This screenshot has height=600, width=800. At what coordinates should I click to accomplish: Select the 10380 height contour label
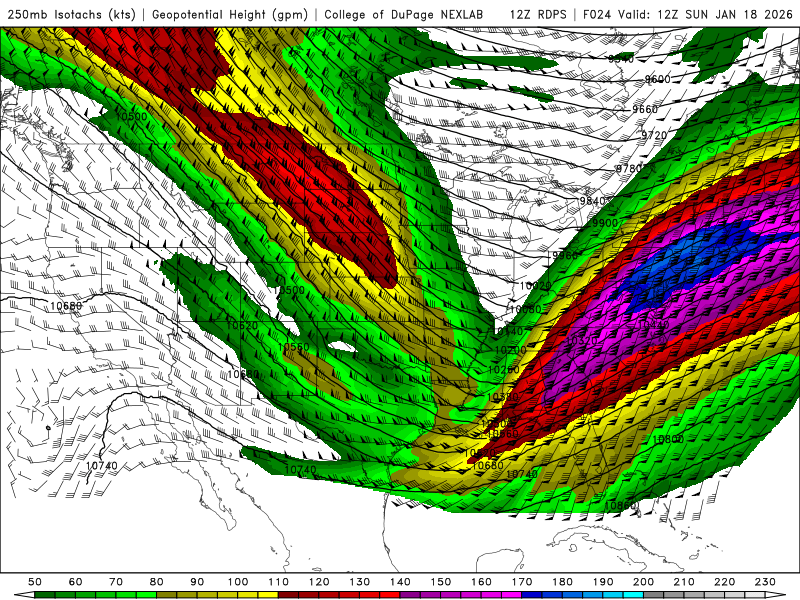[503, 396]
